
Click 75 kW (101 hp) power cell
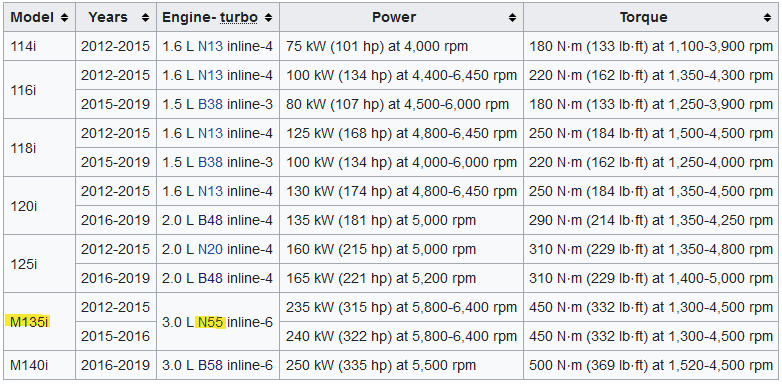coord(401,46)
